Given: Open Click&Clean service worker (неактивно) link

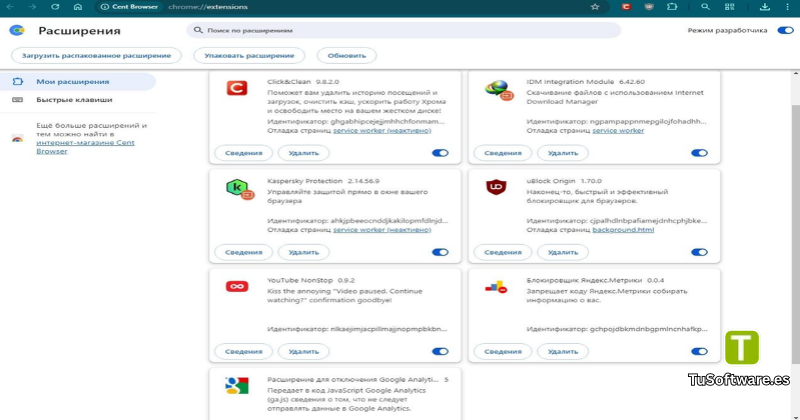Looking at the screenshot, I should 382,131.
